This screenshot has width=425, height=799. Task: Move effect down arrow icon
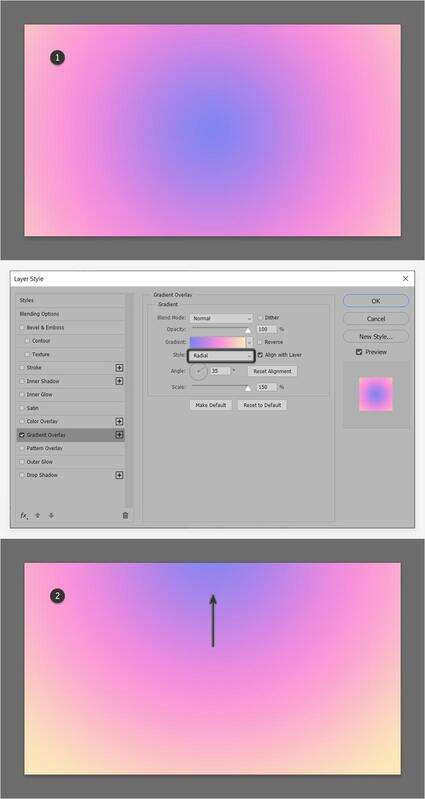click(x=51, y=516)
